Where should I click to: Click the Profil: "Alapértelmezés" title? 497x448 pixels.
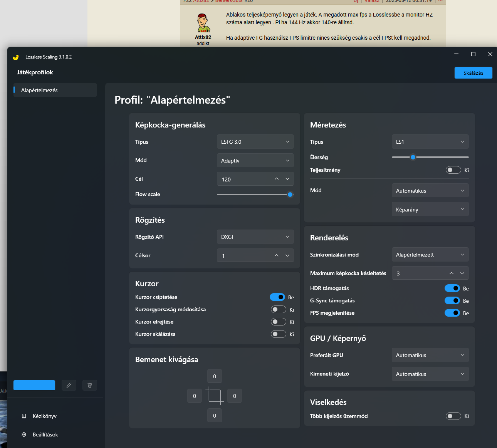point(172,100)
